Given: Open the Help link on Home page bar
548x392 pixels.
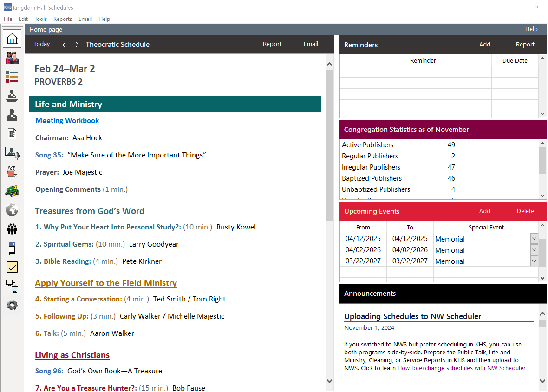Looking at the screenshot, I should 531,29.
